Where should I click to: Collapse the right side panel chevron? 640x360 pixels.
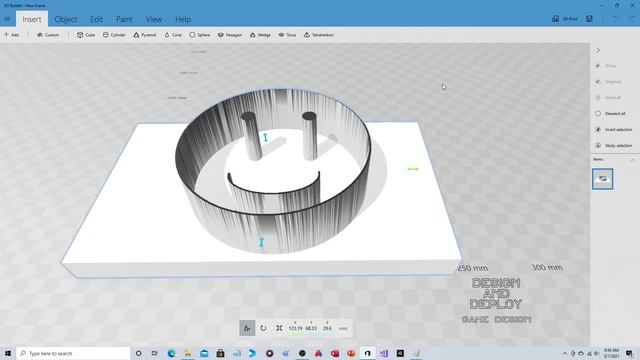pos(598,50)
